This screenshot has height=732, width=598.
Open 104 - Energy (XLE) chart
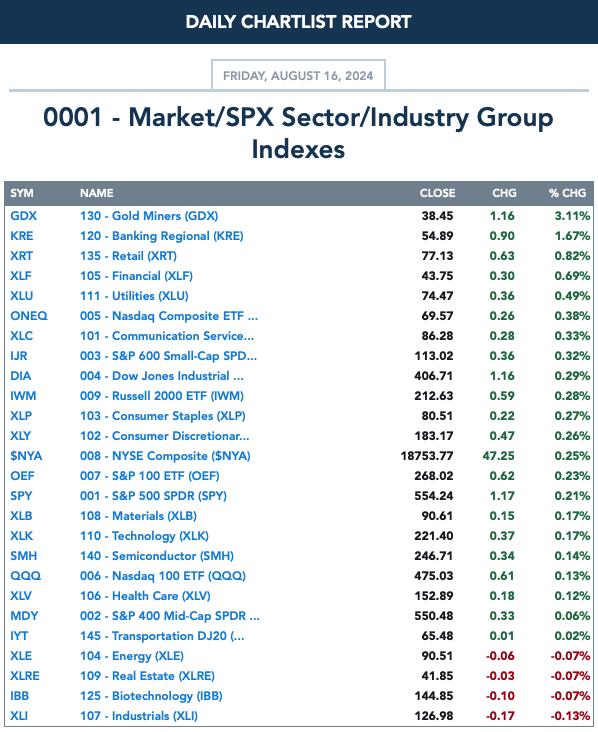[x=132, y=656]
